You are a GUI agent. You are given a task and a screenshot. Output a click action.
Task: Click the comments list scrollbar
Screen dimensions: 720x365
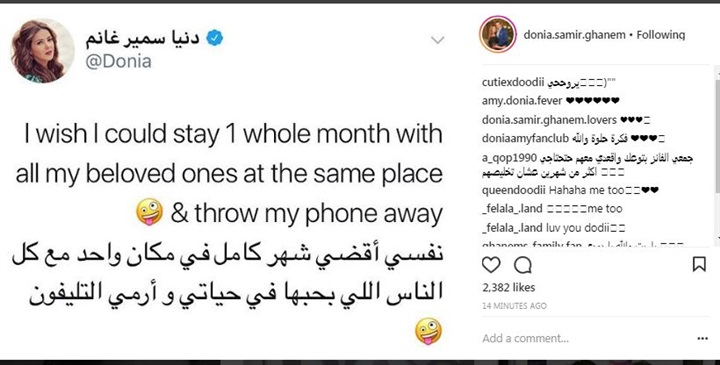tap(717, 154)
